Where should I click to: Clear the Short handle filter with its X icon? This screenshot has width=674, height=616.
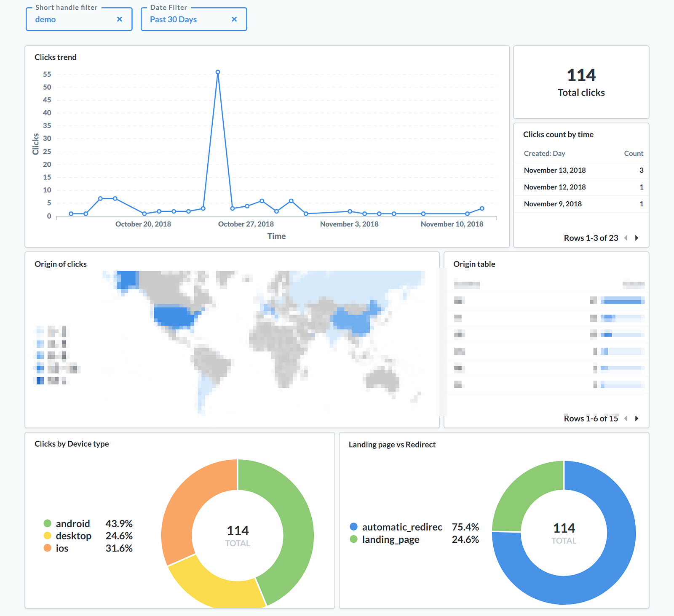point(120,19)
